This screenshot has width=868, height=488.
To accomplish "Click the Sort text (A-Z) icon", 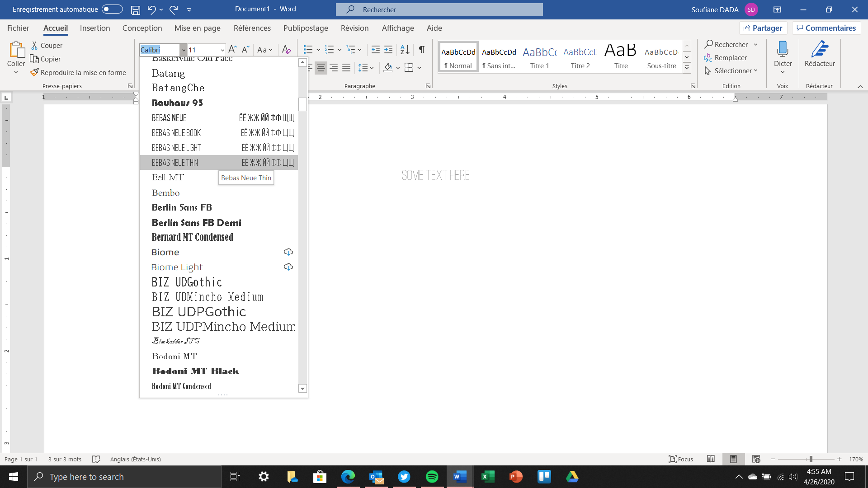I will [405, 50].
